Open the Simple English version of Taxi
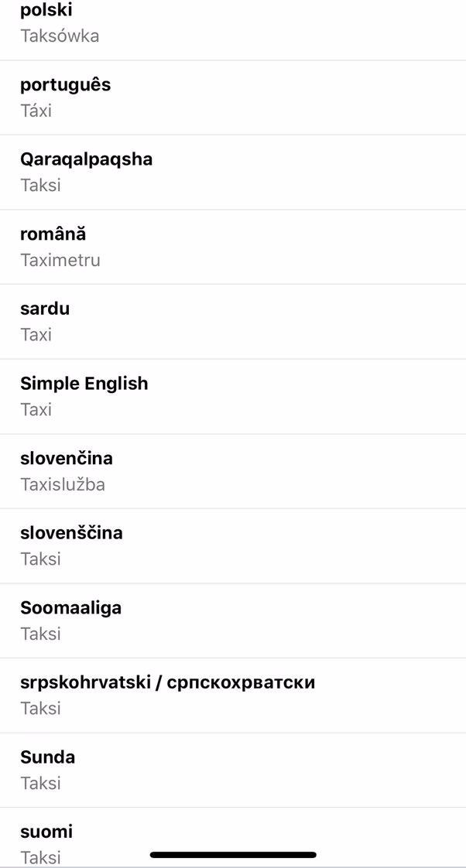 (232, 396)
